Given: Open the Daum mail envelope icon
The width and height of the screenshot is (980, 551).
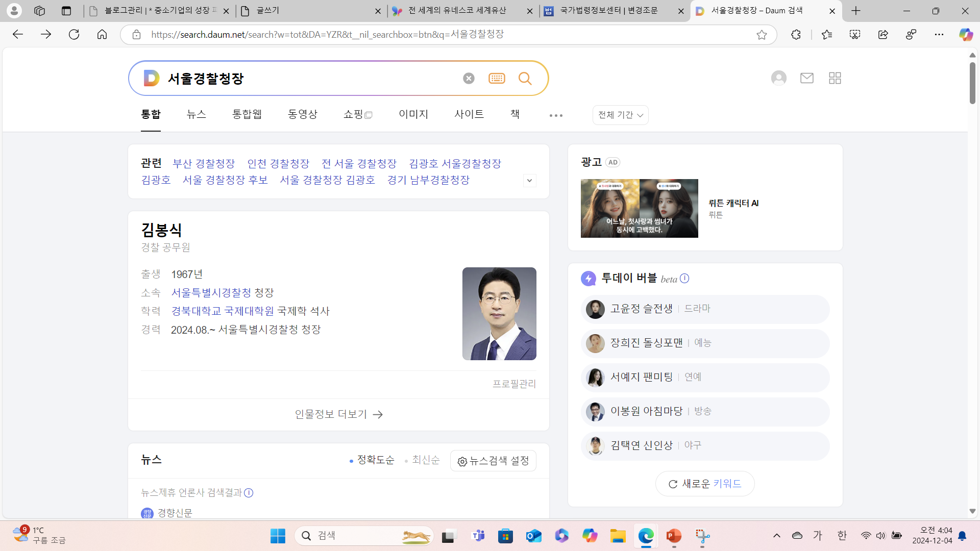Looking at the screenshot, I should coord(806,78).
